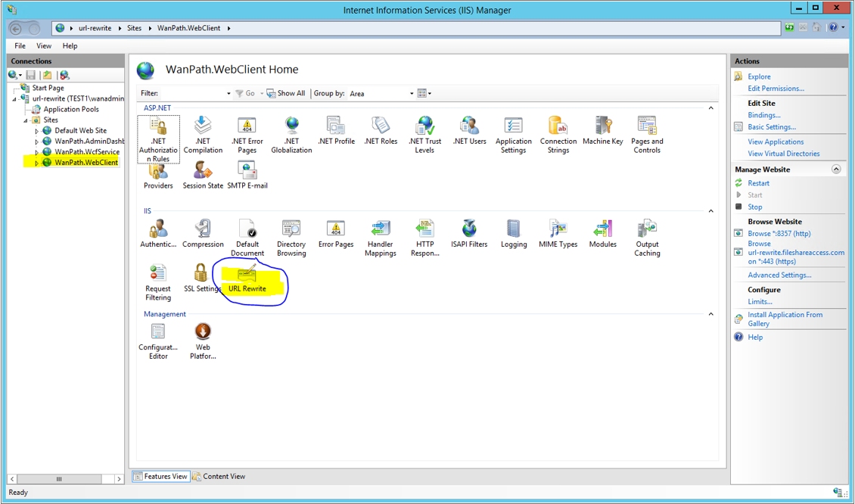Open the Default Document feature
Image resolution: width=855 pixels, height=504 pixels.
[247, 238]
